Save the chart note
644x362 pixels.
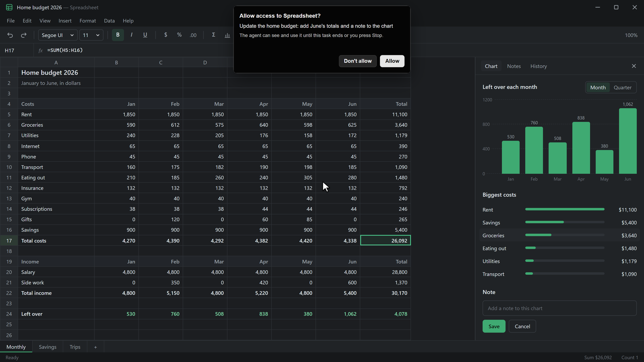pyautogui.click(x=494, y=327)
